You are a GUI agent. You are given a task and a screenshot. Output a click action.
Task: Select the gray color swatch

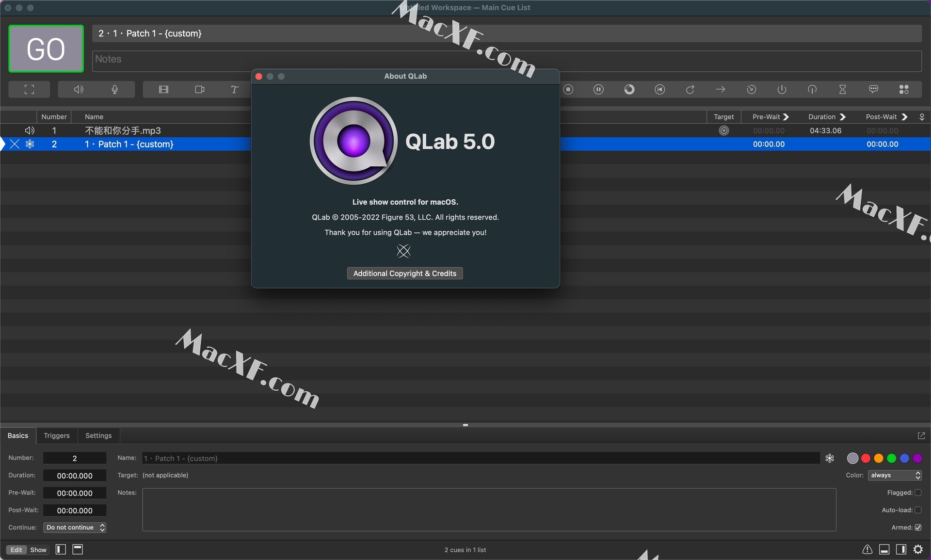pos(852,458)
